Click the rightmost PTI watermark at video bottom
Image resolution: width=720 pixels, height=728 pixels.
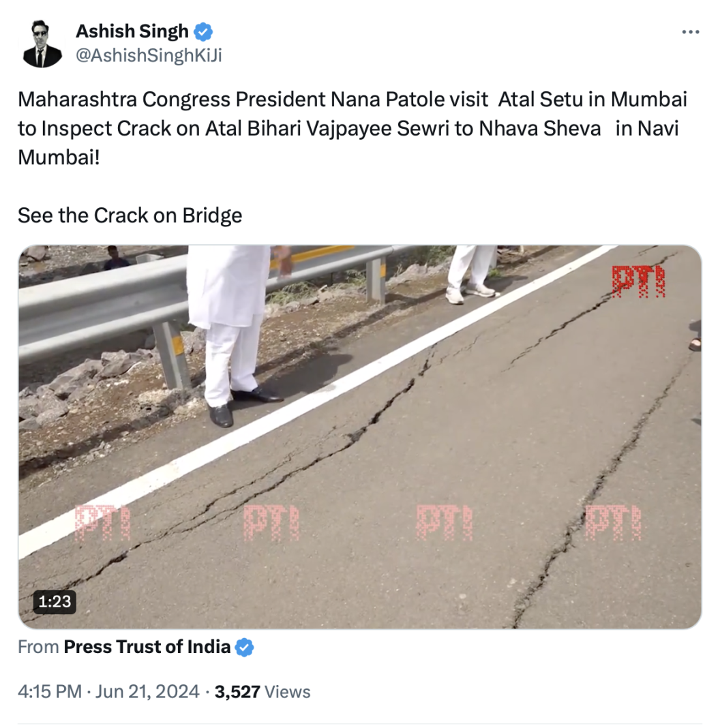[x=613, y=522]
